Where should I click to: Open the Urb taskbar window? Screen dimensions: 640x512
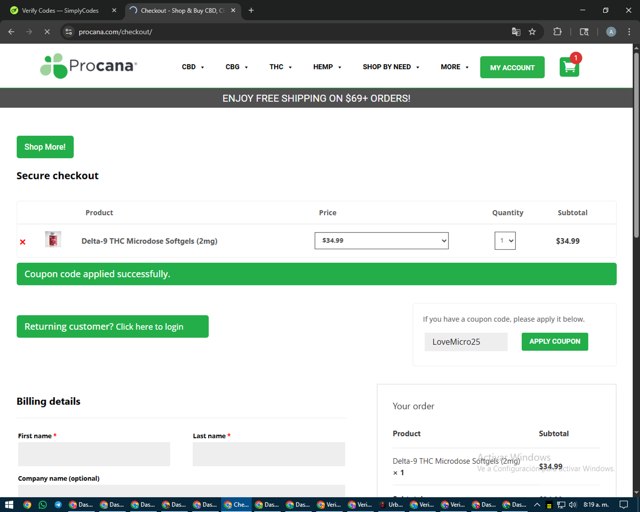(x=391, y=505)
